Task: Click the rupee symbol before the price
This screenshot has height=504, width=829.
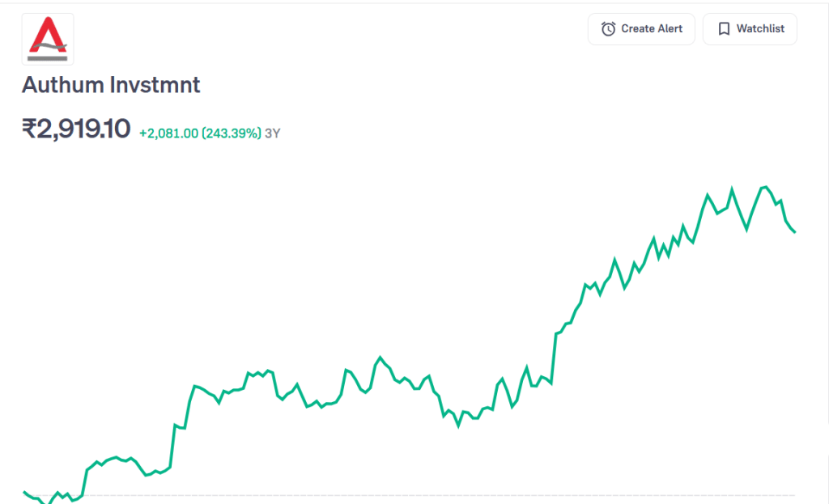Action: point(29,129)
